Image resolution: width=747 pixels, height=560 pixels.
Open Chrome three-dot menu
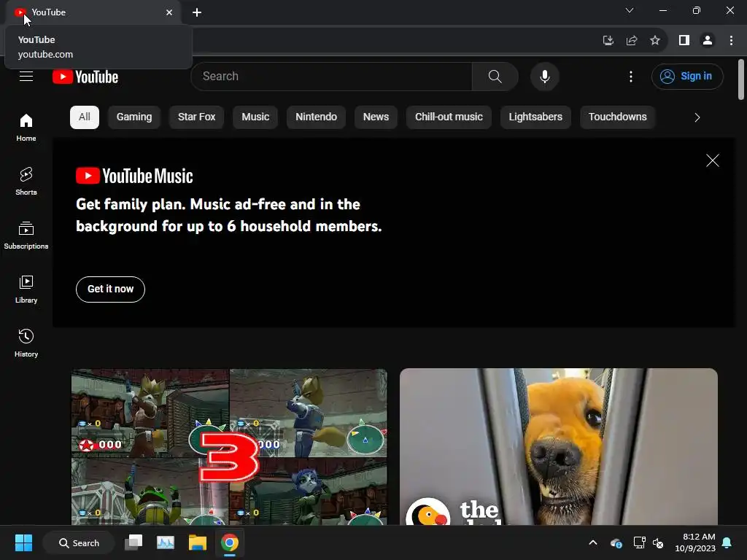(x=731, y=41)
